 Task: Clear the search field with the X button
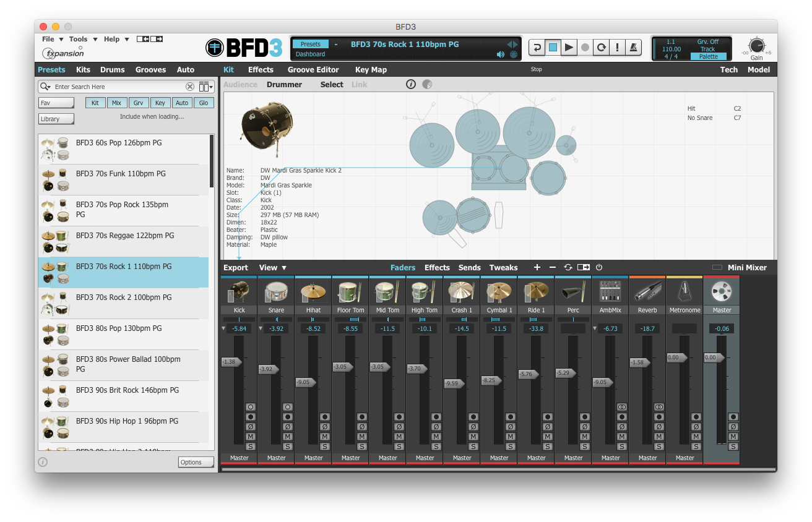[190, 87]
